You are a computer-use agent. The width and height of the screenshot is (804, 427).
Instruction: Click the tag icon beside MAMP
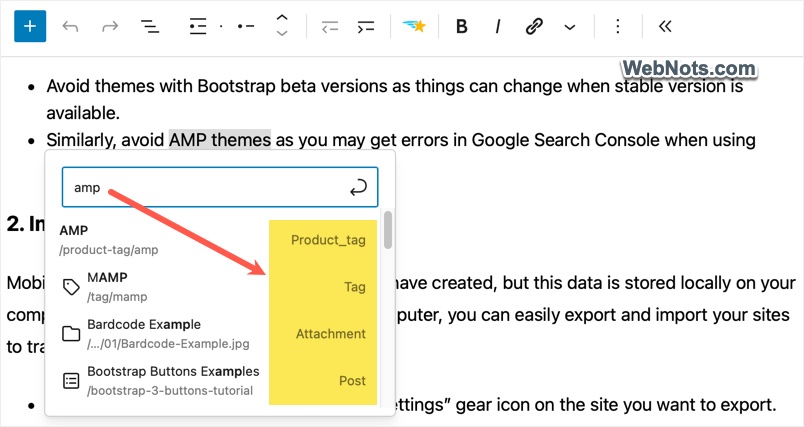click(x=71, y=287)
